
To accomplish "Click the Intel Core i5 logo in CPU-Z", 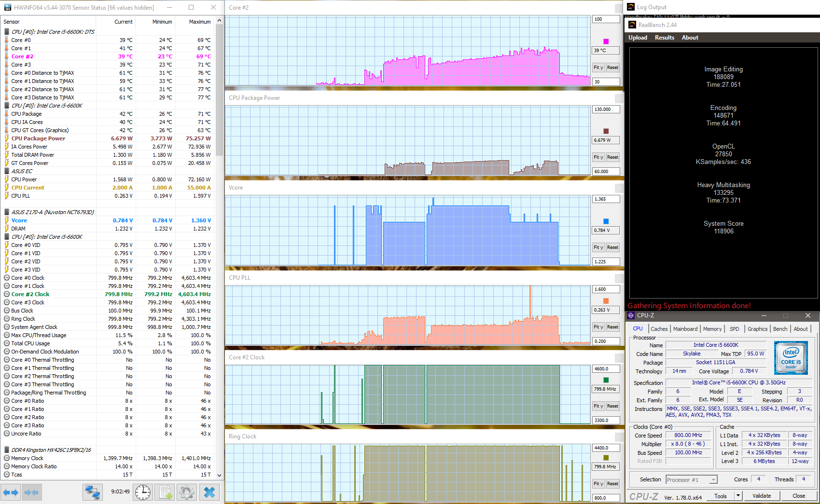I will point(791,358).
